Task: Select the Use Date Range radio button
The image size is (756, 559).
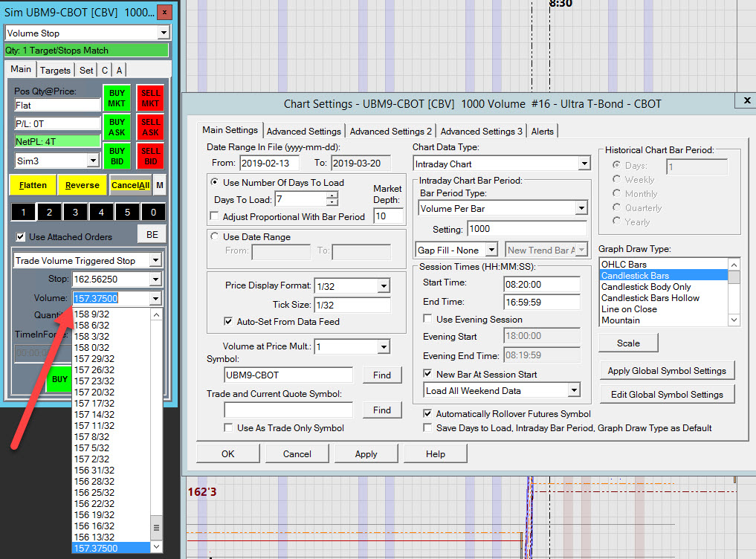Action: [x=216, y=237]
